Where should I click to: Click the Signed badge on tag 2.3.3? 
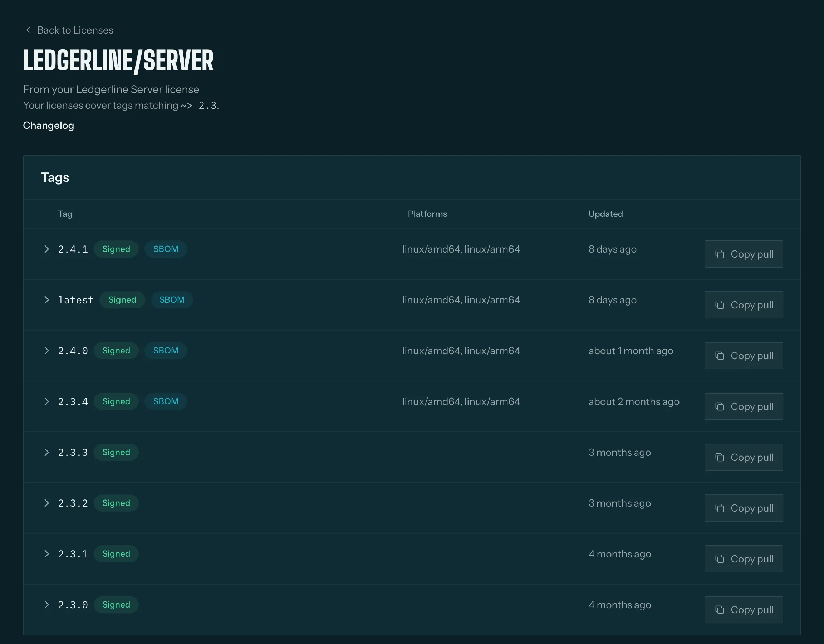pos(116,452)
